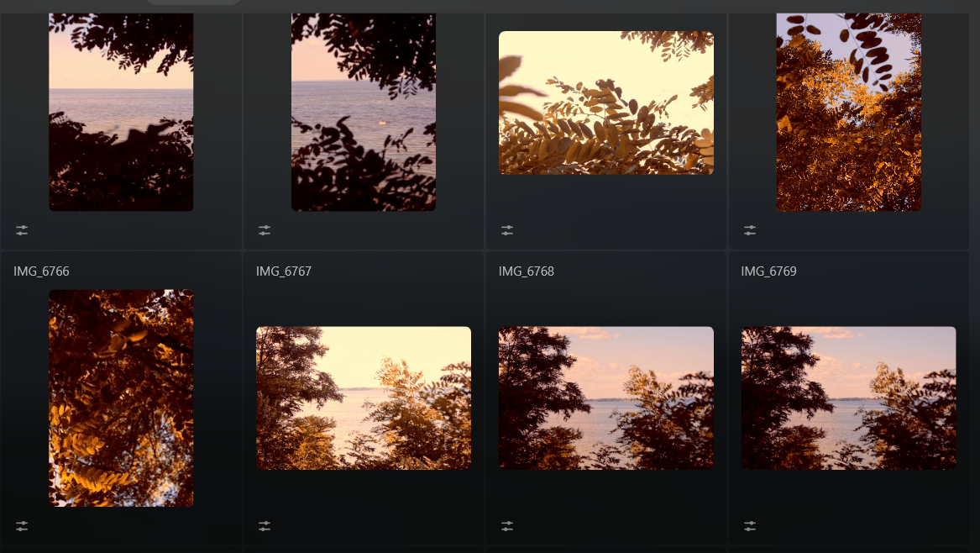The height and width of the screenshot is (553, 980).
Task: Select the bright yellow leaves landscape thumbnail
Action: click(x=606, y=103)
